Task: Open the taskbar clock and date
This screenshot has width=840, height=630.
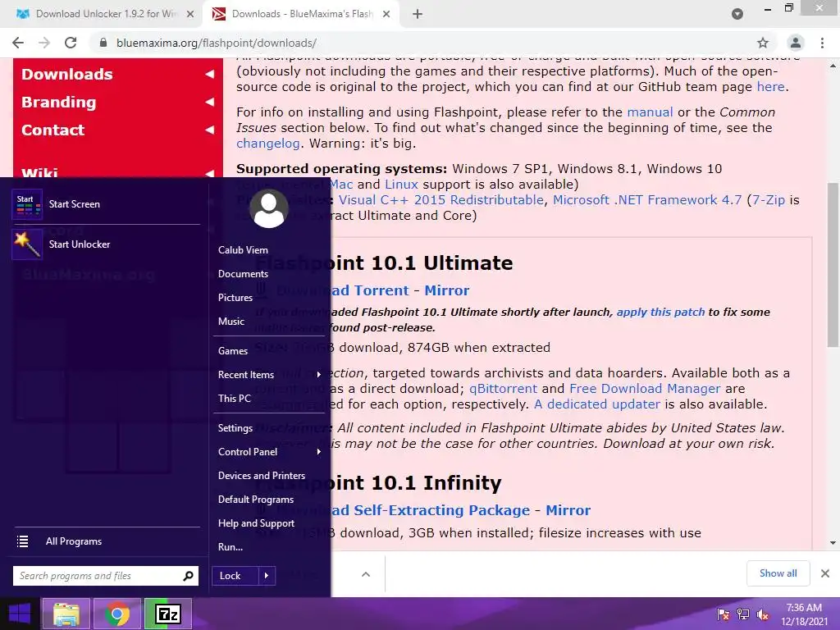Action: point(804,614)
